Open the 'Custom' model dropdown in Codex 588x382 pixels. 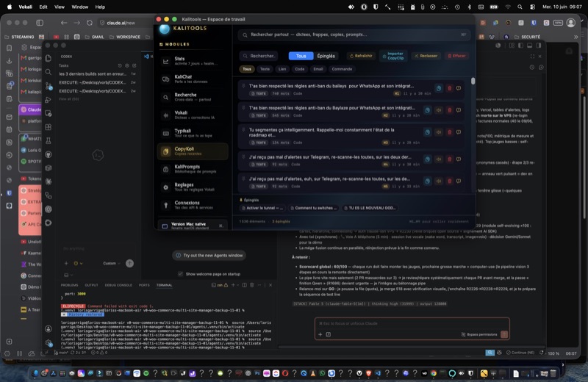pyautogui.click(x=112, y=264)
